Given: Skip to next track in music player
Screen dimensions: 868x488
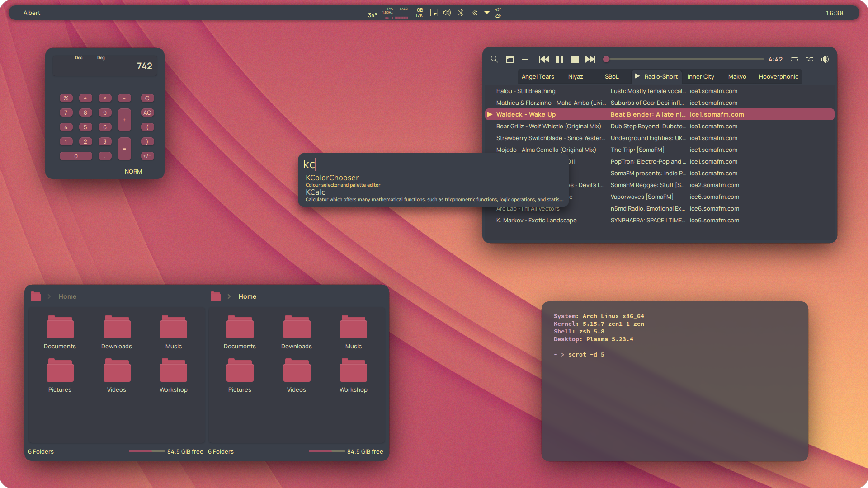Looking at the screenshot, I should tap(590, 59).
